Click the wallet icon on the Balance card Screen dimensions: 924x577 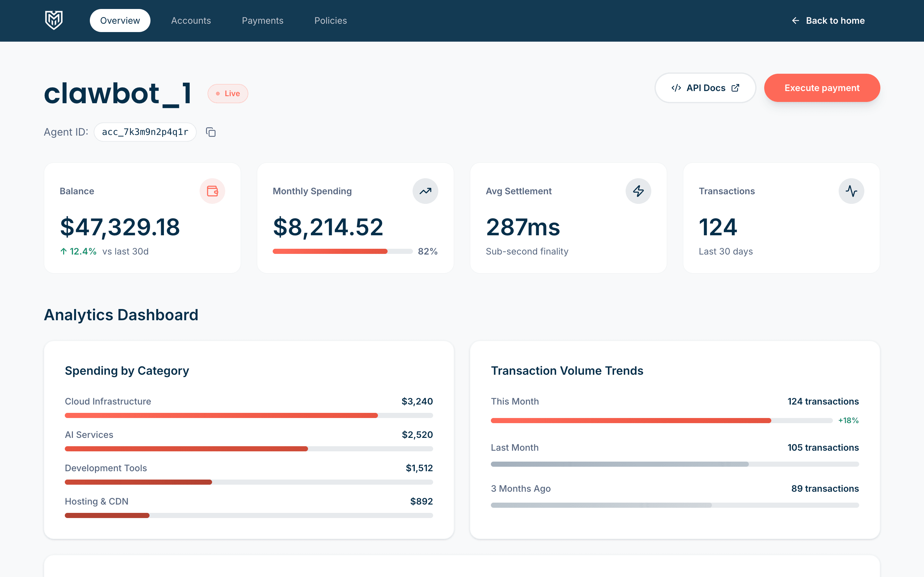212,191
